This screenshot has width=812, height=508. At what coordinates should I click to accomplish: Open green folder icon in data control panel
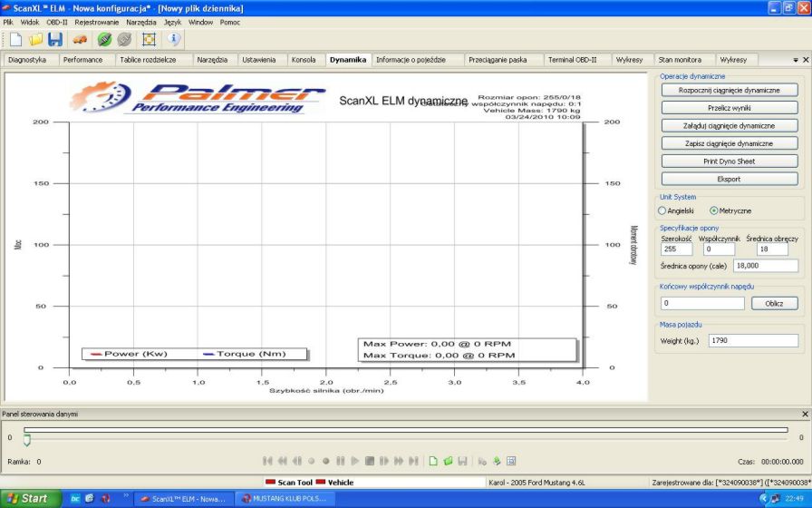(448, 461)
